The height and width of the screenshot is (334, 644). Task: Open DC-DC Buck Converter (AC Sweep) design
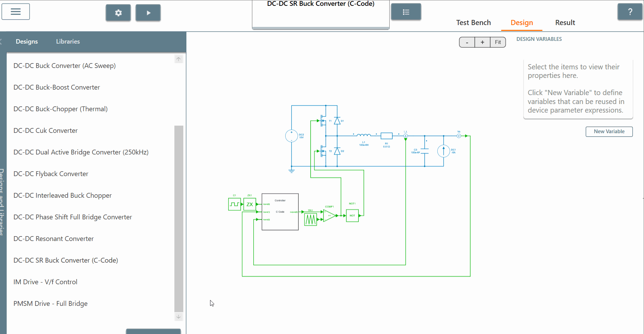65,66
